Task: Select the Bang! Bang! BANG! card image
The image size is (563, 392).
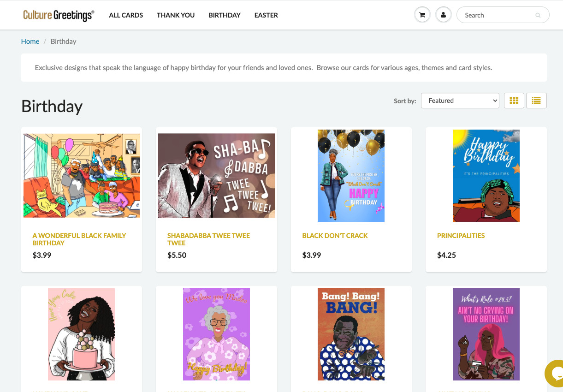Action: tap(351, 334)
